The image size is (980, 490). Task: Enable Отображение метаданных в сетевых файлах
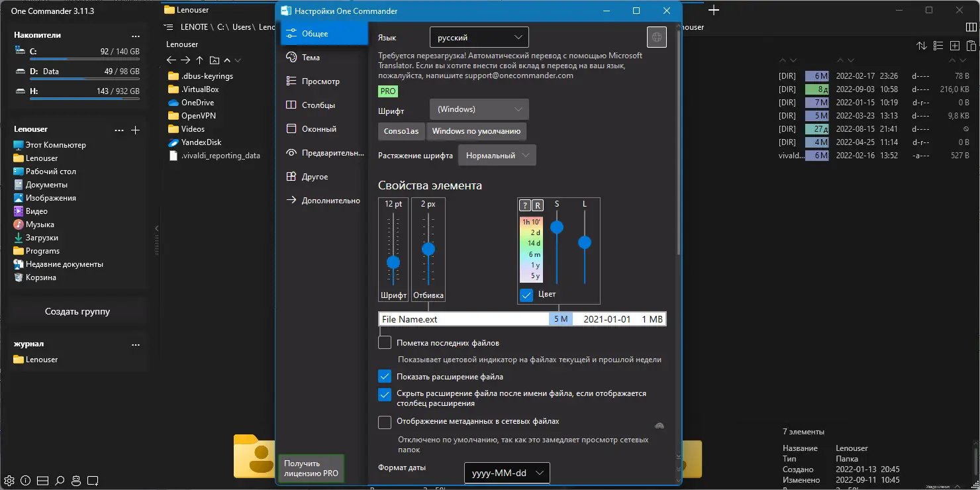[385, 422]
